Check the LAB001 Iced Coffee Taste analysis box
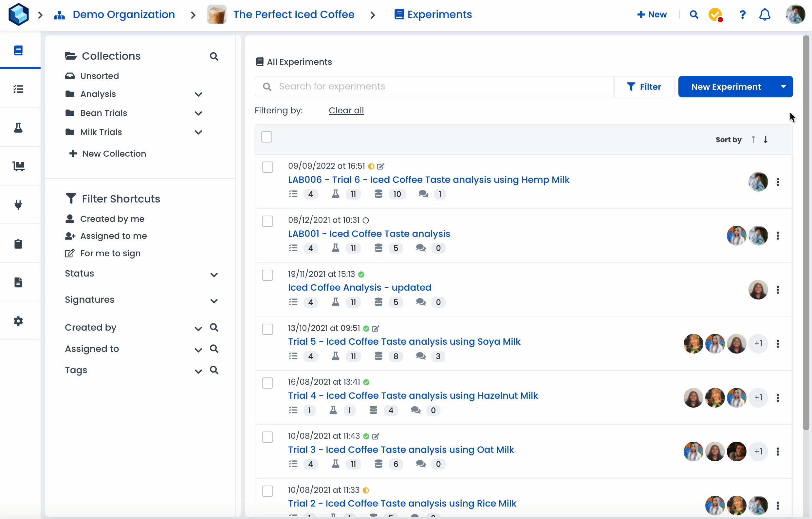The width and height of the screenshot is (812, 519). pyautogui.click(x=268, y=221)
